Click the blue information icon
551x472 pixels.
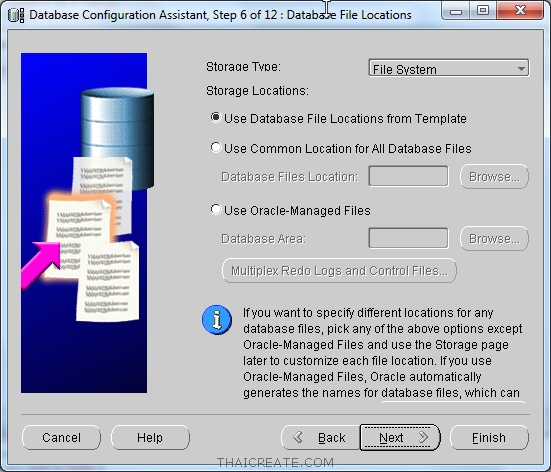(x=217, y=319)
